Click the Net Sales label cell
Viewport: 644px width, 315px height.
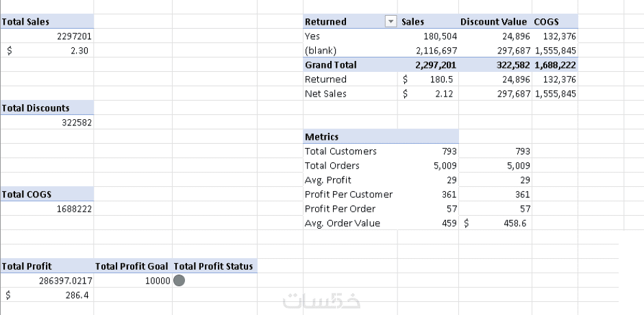(x=325, y=94)
